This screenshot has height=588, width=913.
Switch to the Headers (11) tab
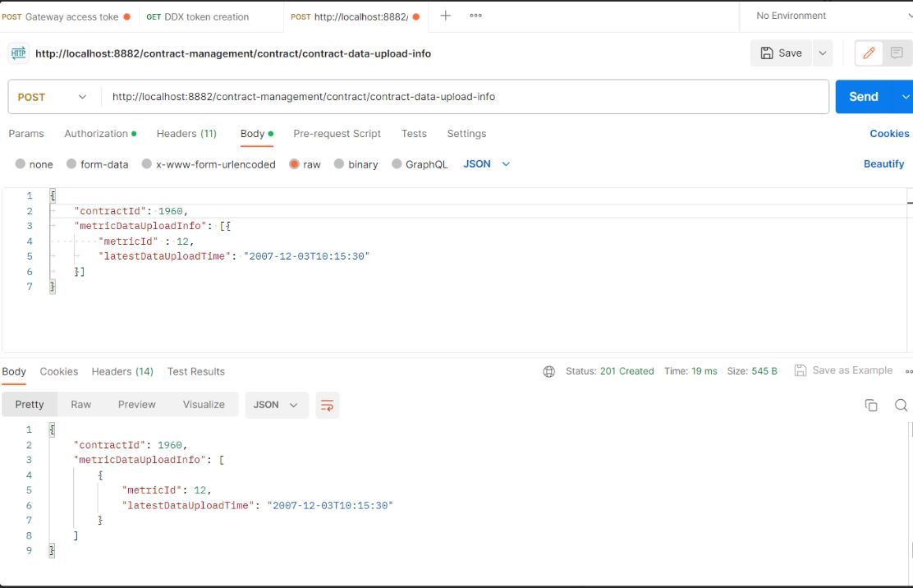[x=186, y=133]
